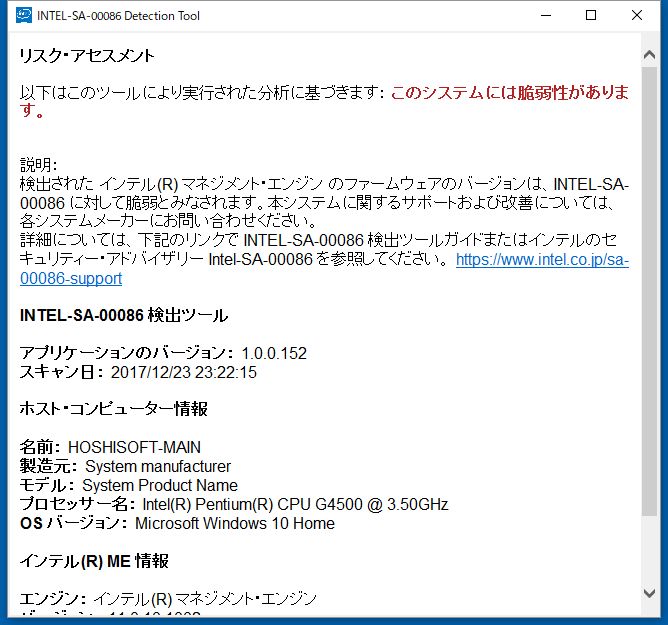Click application version value 1.0.0.152
Screen dimensions: 668x625
[274, 353]
